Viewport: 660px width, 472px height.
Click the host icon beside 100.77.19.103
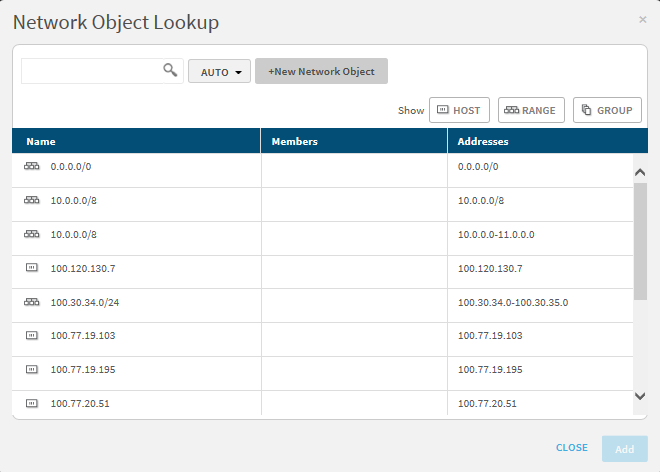(x=31, y=336)
